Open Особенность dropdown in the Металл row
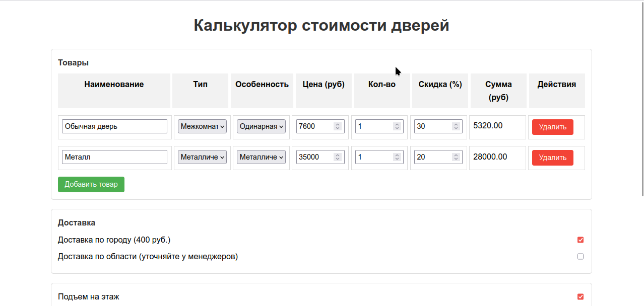The width and height of the screenshot is (644, 306). pyautogui.click(x=261, y=157)
